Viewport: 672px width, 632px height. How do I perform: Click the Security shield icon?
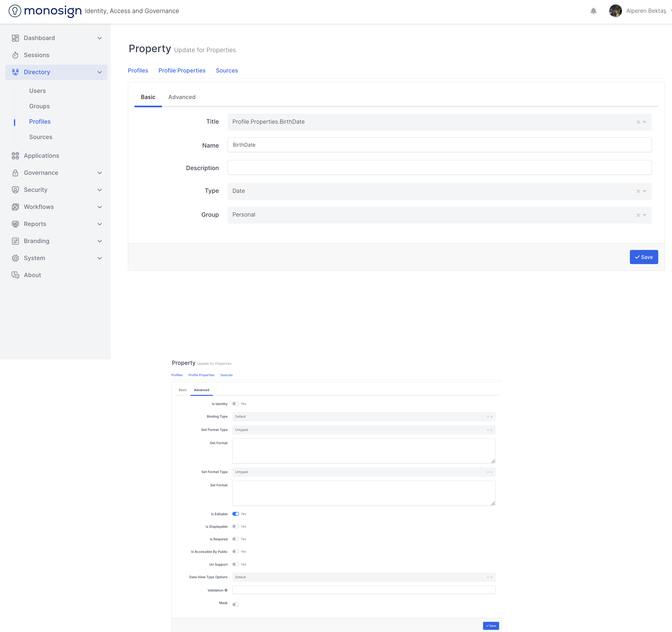coord(15,190)
